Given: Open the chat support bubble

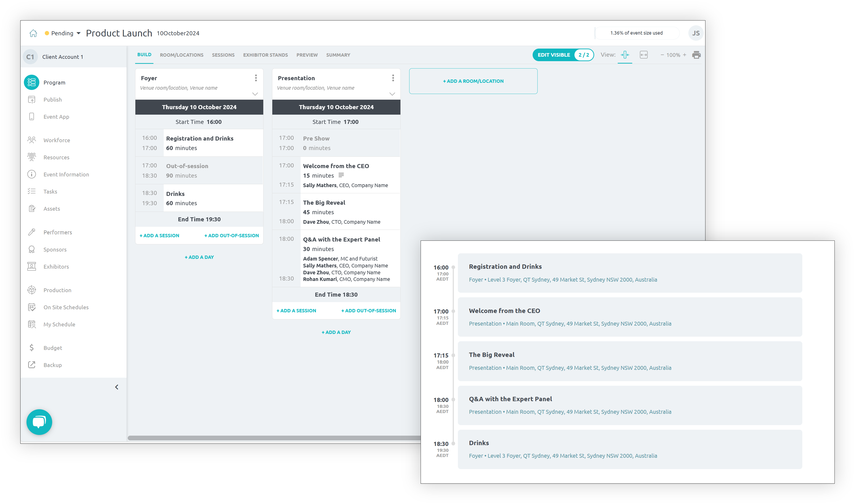Looking at the screenshot, I should [39, 422].
